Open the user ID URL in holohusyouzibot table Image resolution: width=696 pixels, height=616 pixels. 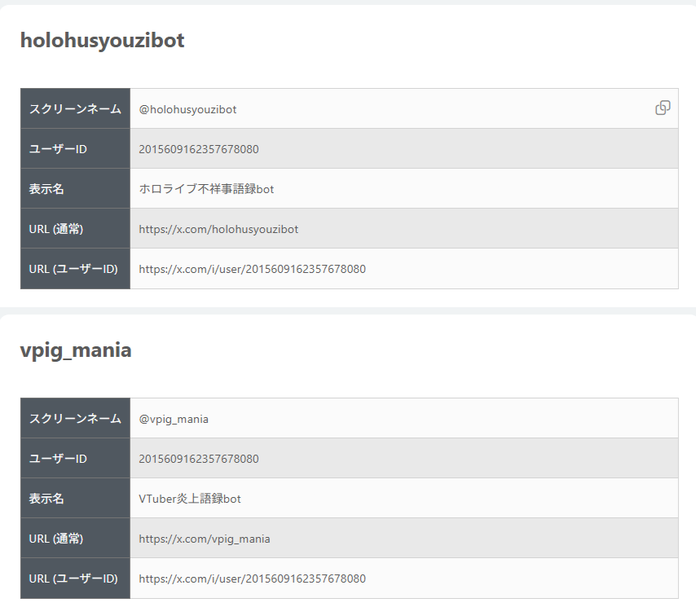pos(252,269)
